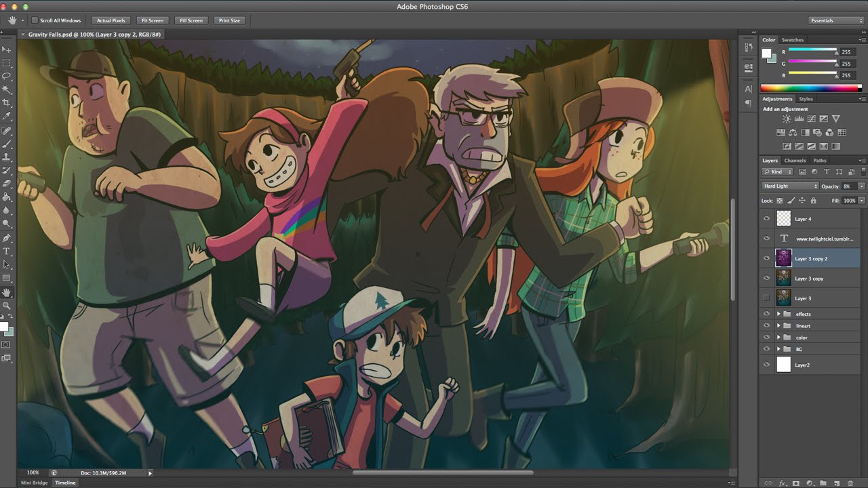
Task: Lock all layer attributes
Action: pyautogui.click(x=813, y=201)
